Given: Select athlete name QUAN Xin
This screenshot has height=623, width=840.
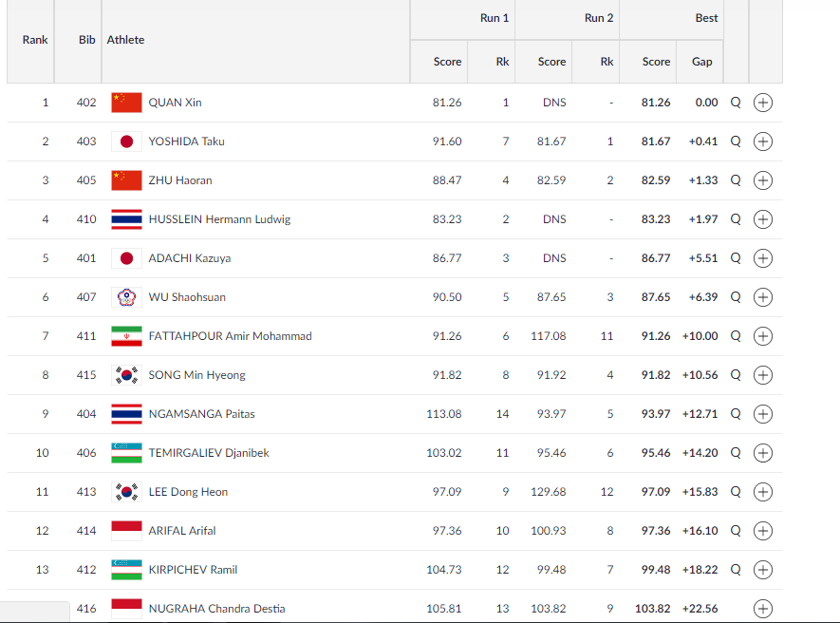Looking at the screenshot, I should [176, 103].
